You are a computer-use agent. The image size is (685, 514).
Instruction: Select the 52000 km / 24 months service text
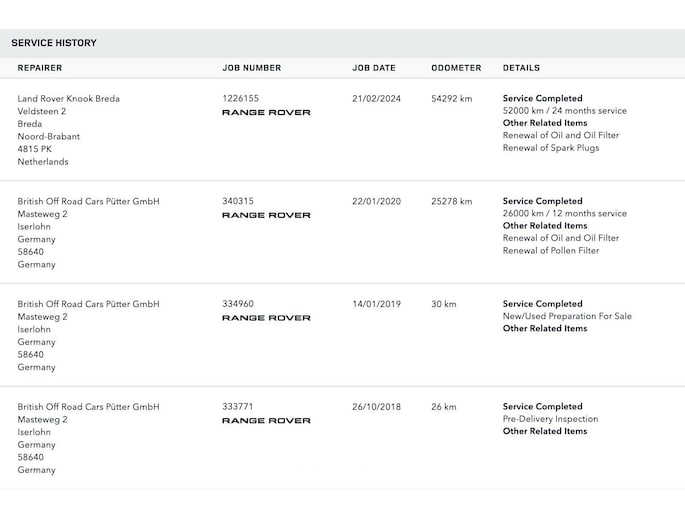(x=564, y=110)
